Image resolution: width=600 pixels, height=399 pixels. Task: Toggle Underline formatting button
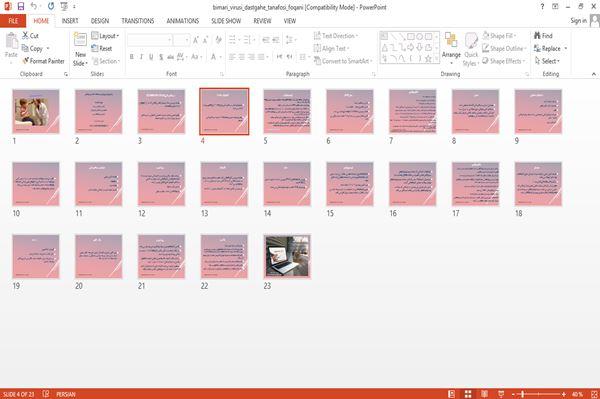click(151, 57)
